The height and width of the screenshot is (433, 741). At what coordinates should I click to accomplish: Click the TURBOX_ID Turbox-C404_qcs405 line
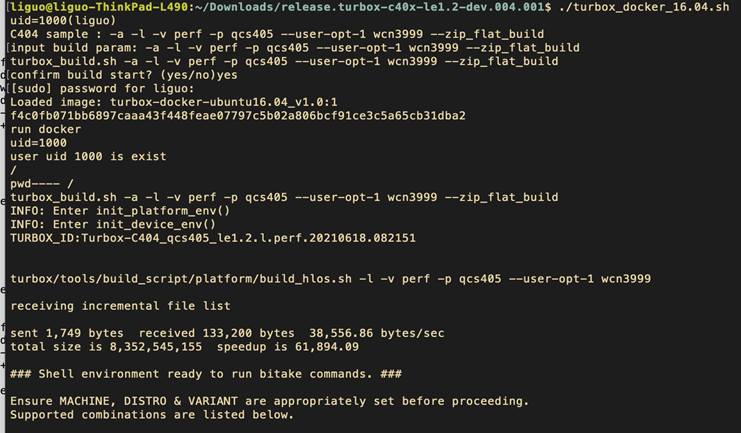213,238
